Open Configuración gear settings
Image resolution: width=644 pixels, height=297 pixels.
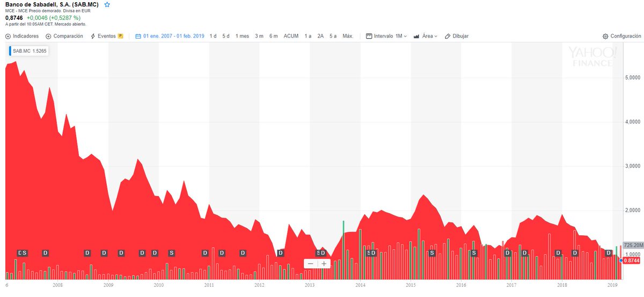click(x=622, y=36)
